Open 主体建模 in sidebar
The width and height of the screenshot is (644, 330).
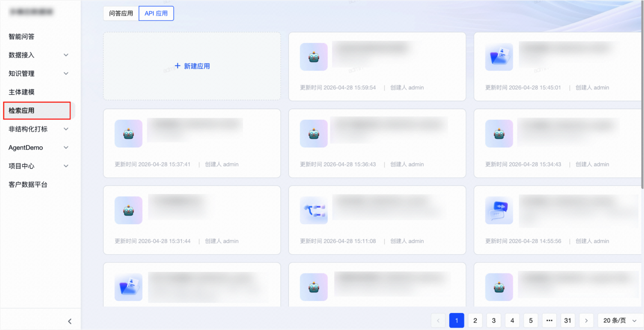[x=21, y=92]
